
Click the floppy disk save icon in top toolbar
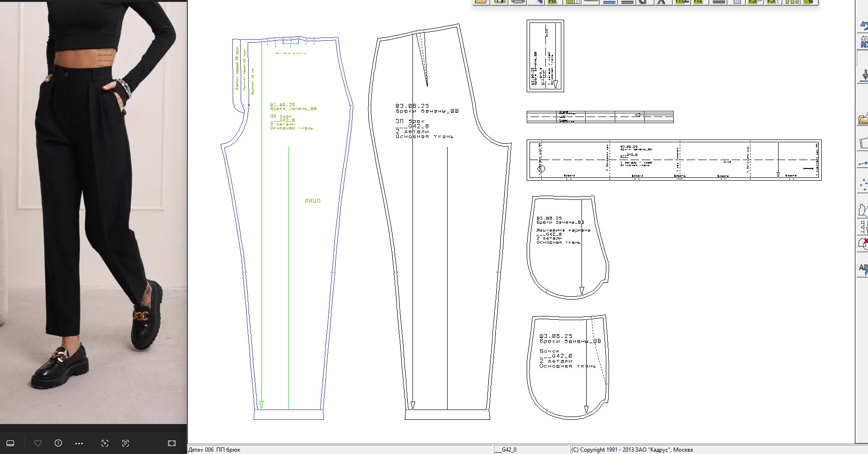click(x=499, y=2)
